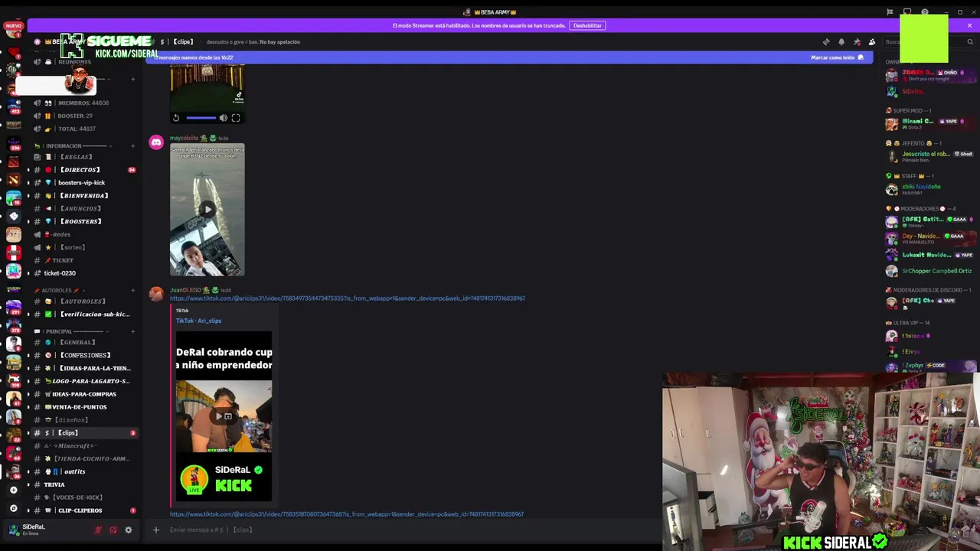Image resolution: width=980 pixels, height=551 pixels.
Task: Open the GENERAL channel
Action: click(84, 342)
